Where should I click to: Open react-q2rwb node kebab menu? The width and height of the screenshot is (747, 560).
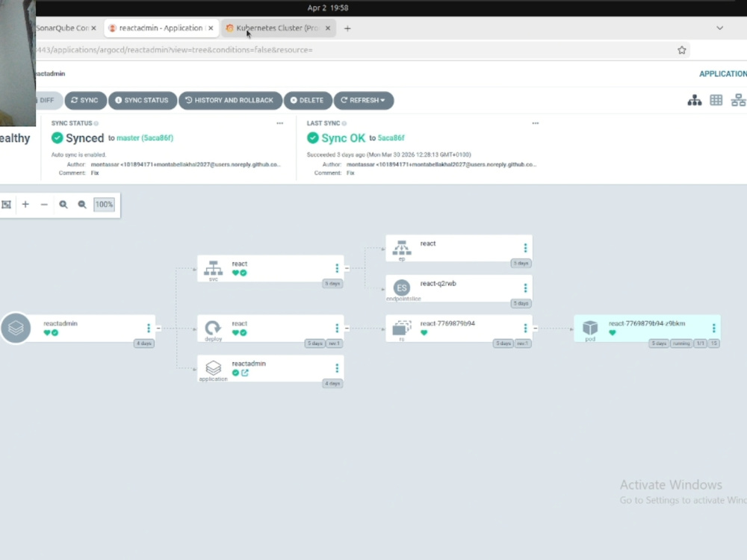coord(525,288)
